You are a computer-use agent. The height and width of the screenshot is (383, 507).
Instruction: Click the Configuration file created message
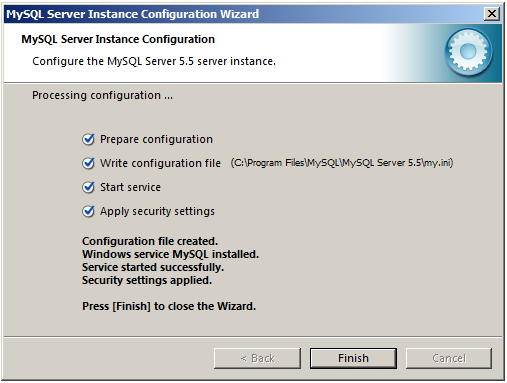(150, 241)
